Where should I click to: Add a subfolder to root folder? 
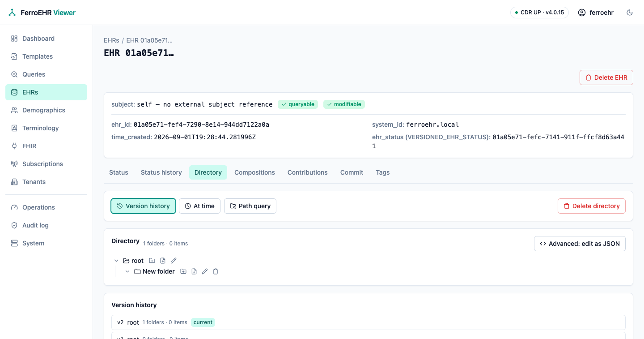[x=152, y=261]
